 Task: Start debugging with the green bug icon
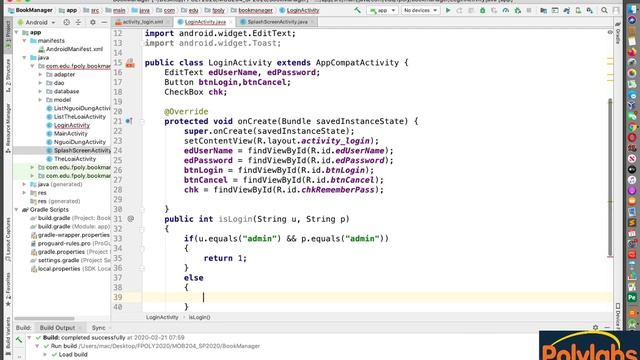click(482, 10)
